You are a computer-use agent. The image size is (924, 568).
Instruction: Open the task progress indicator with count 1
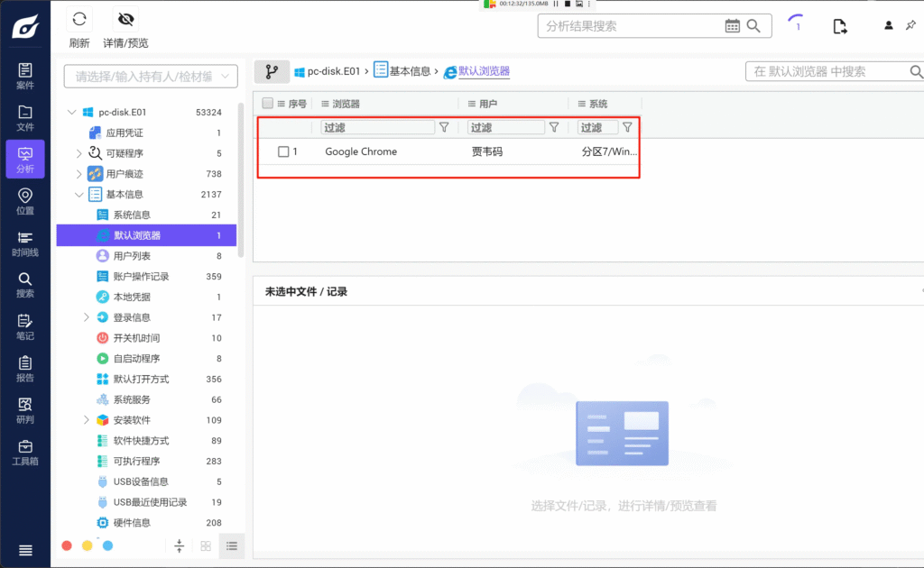796,24
